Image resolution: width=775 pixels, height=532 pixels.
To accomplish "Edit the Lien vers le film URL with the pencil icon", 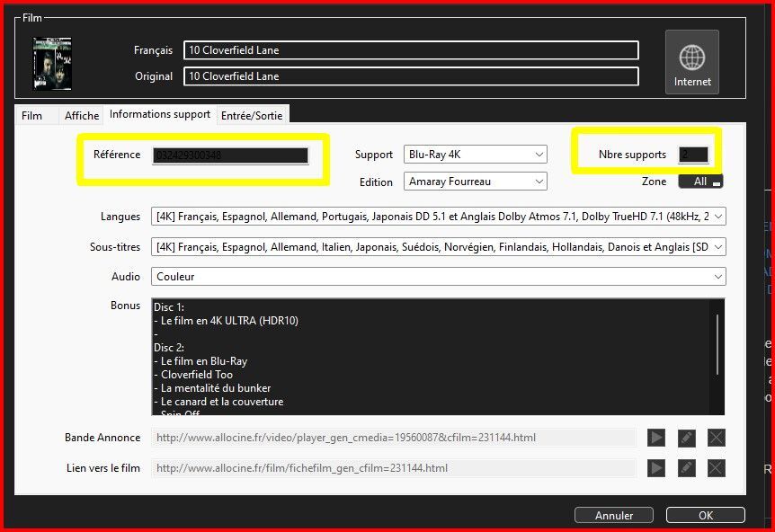I will coord(686,468).
